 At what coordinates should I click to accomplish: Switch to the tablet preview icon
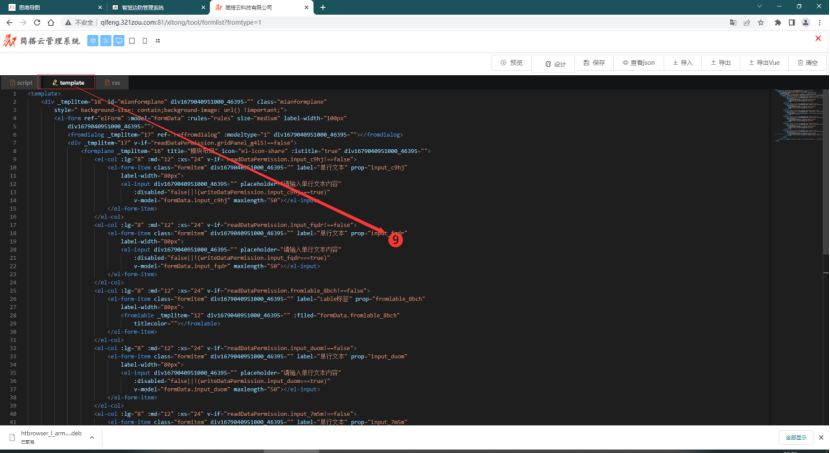pos(132,41)
